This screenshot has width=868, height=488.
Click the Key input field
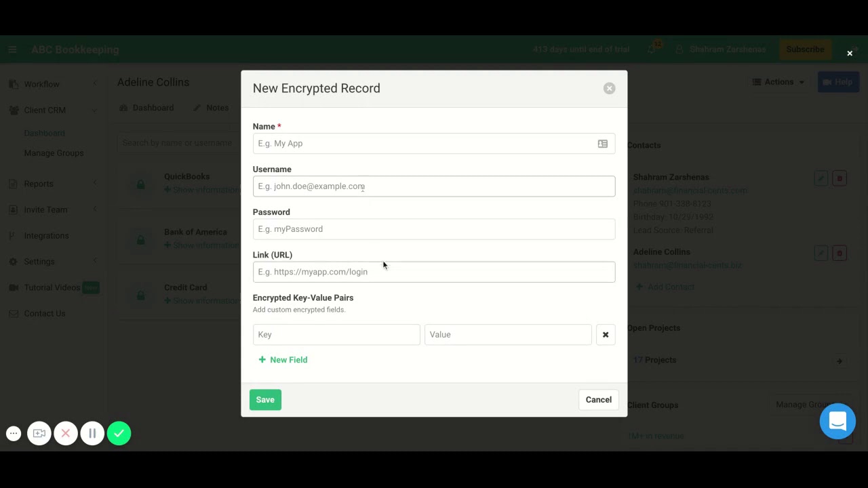pyautogui.click(x=336, y=335)
